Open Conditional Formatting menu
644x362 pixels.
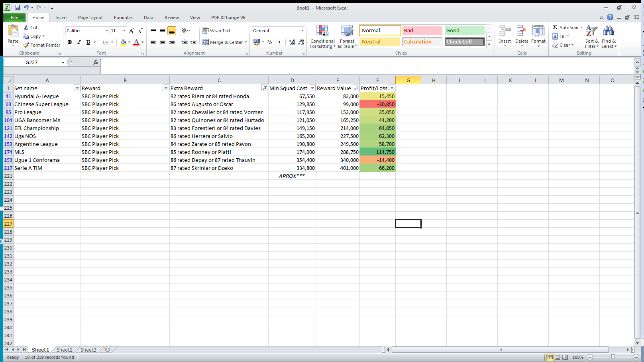click(x=322, y=37)
